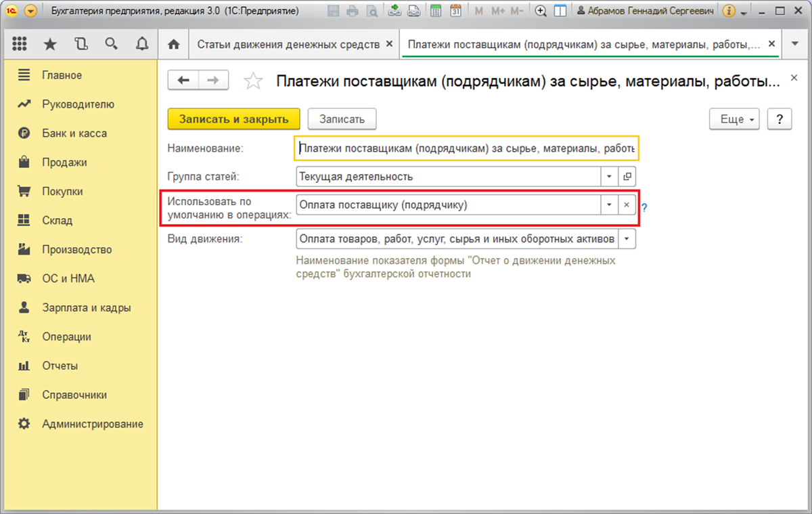
Task: Open the Еще actions menu
Action: coord(734,119)
